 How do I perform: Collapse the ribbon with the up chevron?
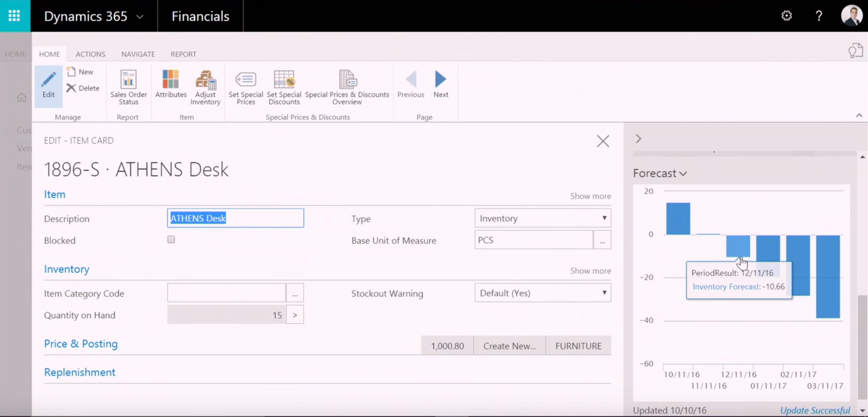pos(859,115)
